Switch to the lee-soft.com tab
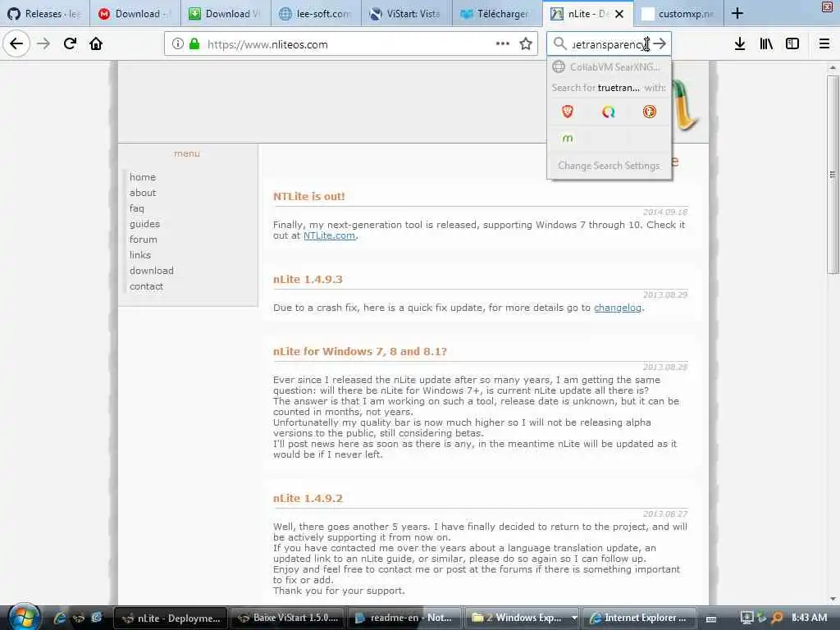The height and width of the screenshot is (630, 840). 315,13
